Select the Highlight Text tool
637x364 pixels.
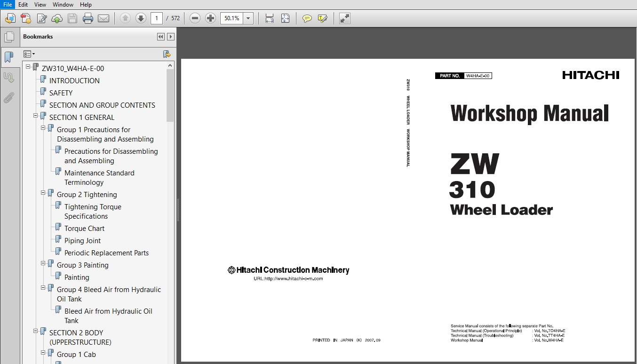[322, 19]
